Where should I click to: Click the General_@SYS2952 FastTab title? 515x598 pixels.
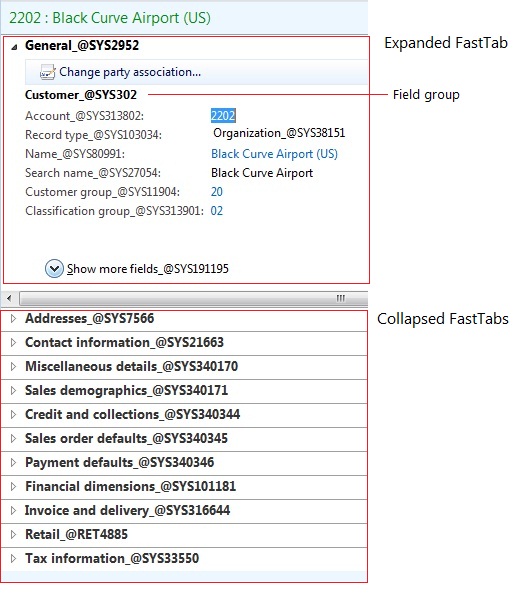tap(82, 45)
